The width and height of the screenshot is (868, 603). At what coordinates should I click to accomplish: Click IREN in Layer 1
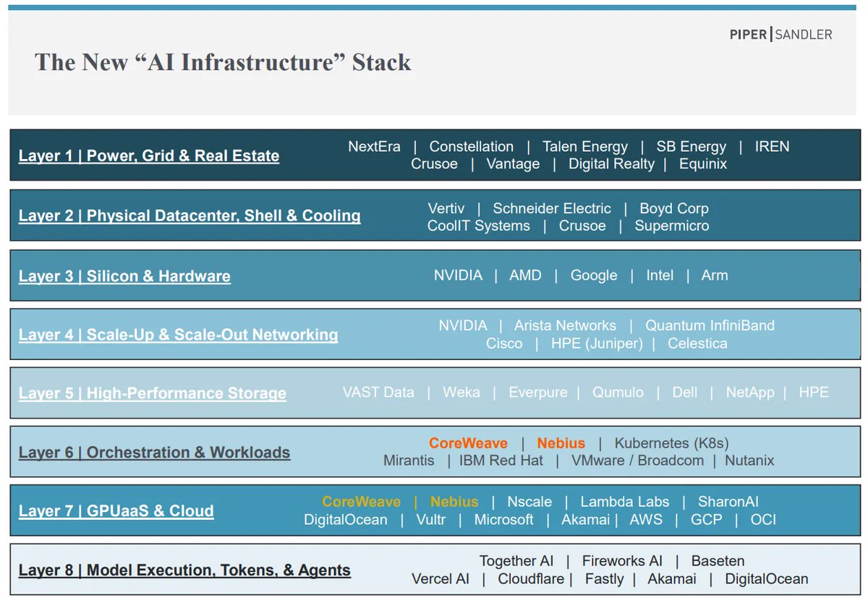tap(773, 147)
